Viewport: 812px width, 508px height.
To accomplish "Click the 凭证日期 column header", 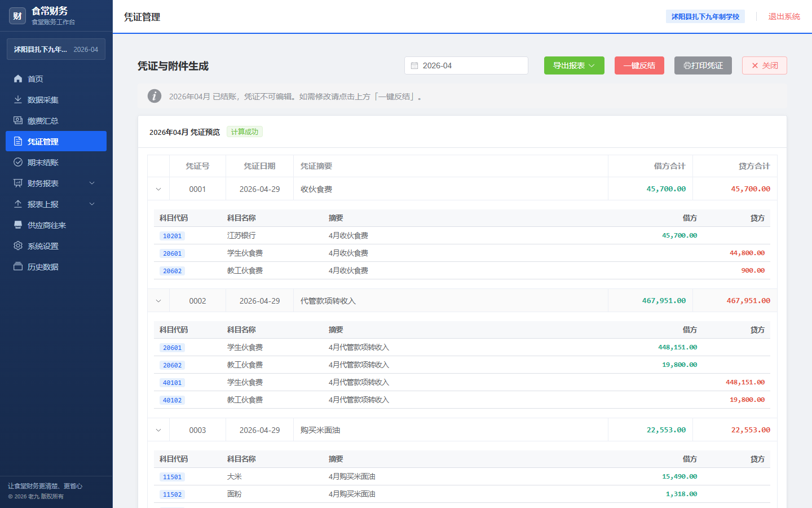I will click(259, 166).
